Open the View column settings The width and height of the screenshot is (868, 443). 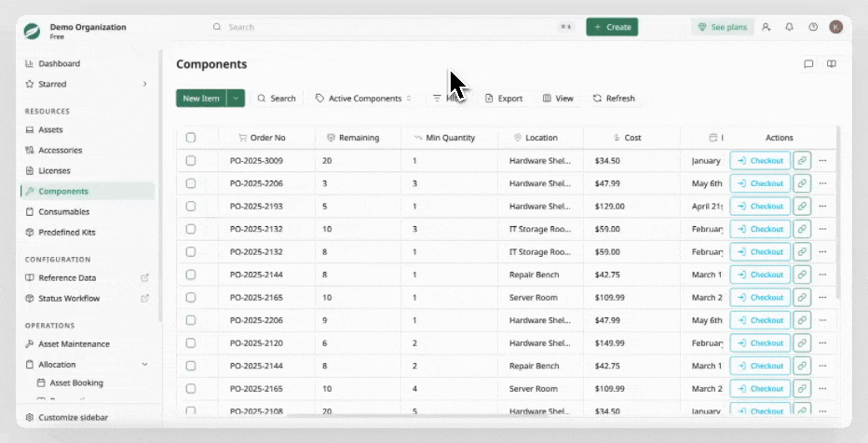(x=558, y=99)
